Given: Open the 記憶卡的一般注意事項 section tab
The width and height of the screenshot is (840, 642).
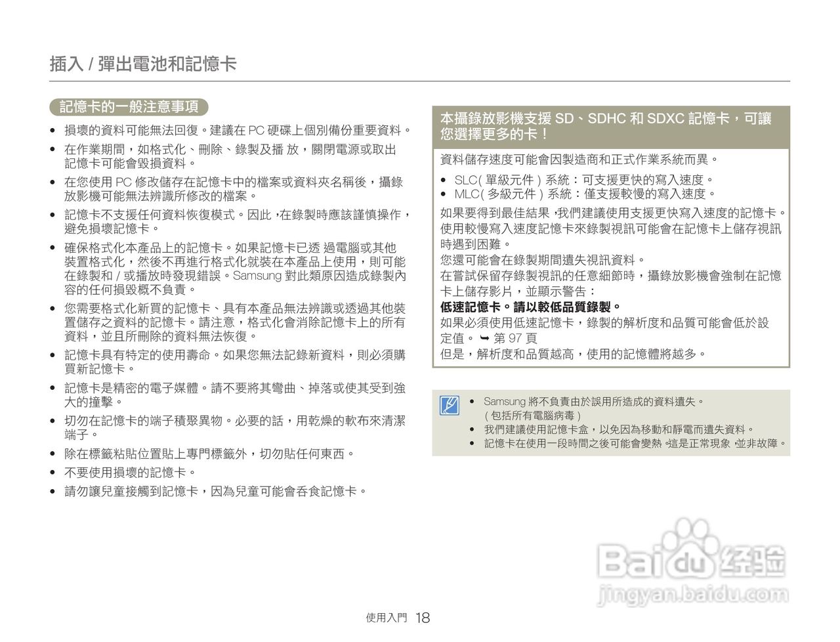Looking at the screenshot, I should tap(129, 106).
